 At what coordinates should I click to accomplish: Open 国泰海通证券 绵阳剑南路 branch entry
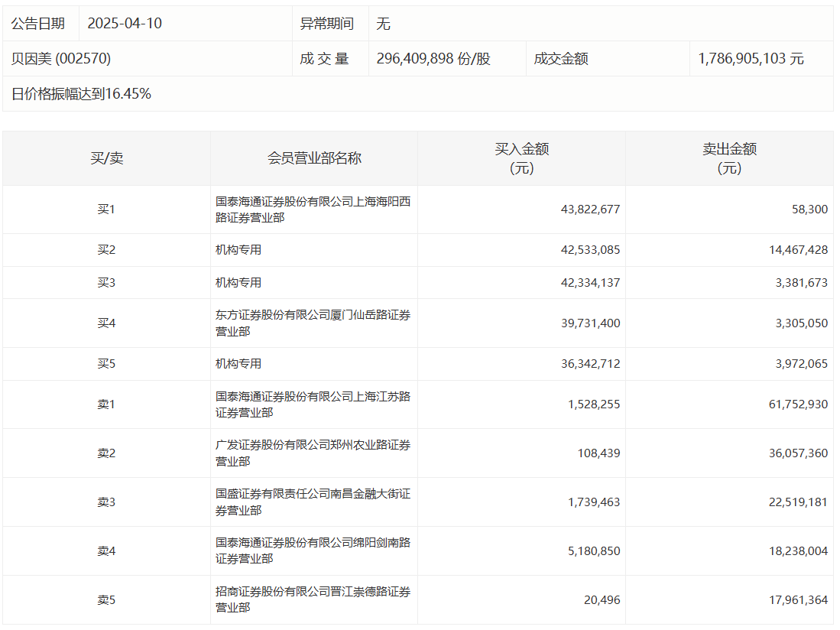tap(313, 550)
